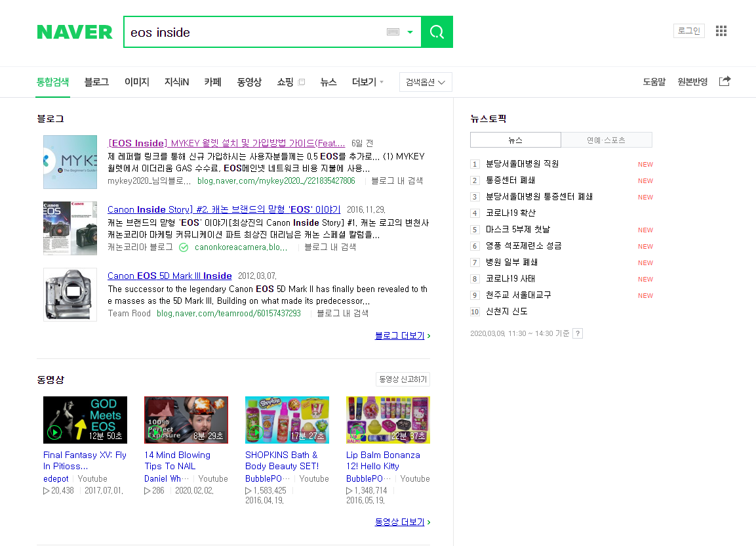
Task: Open the 100% Perfect Exposure video thumbnail
Action: (x=186, y=420)
